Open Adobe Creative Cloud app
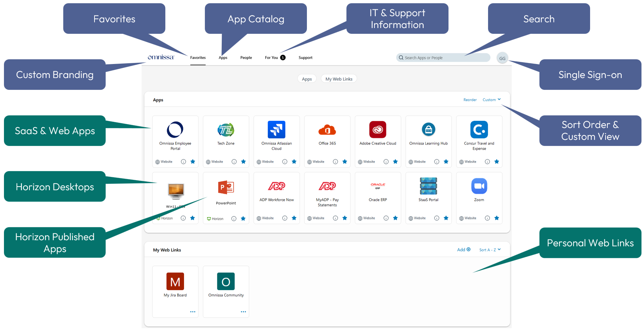The image size is (644, 329). (378, 130)
